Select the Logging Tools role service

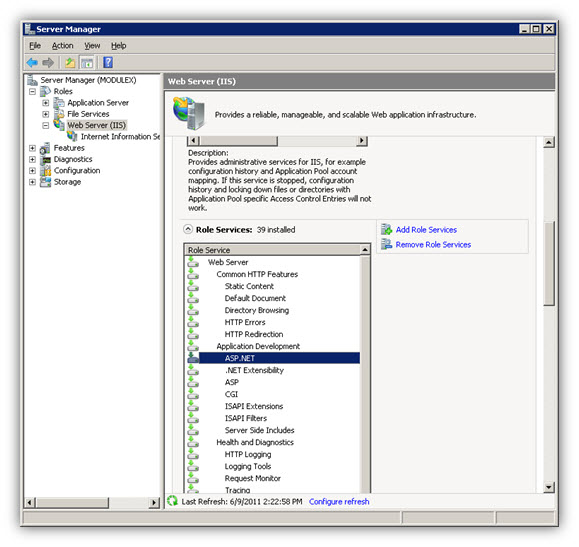pos(248,466)
